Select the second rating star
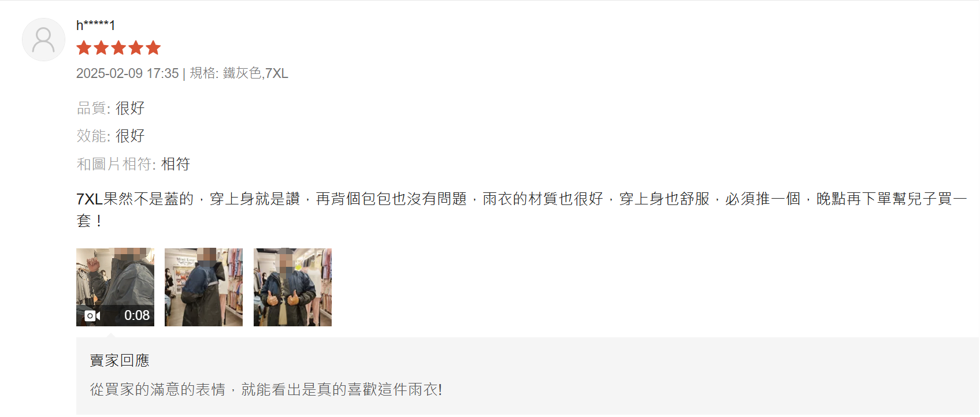The image size is (980, 417). (102, 48)
